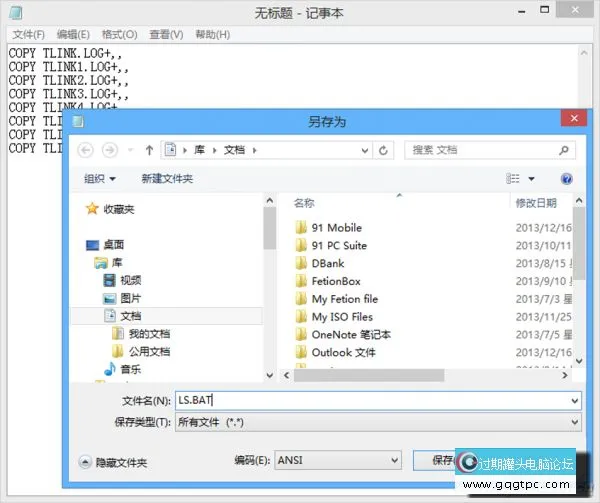Select 视频 library in the tree
The image size is (600, 503).
[x=130, y=280]
